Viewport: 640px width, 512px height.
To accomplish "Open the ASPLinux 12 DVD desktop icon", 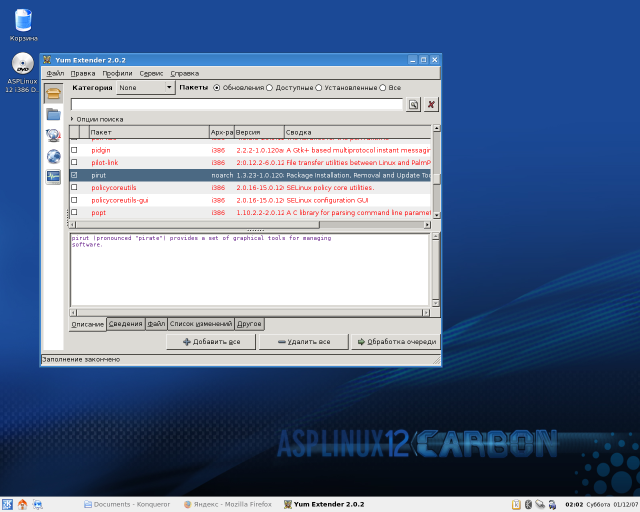I will (x=22, y=73).
